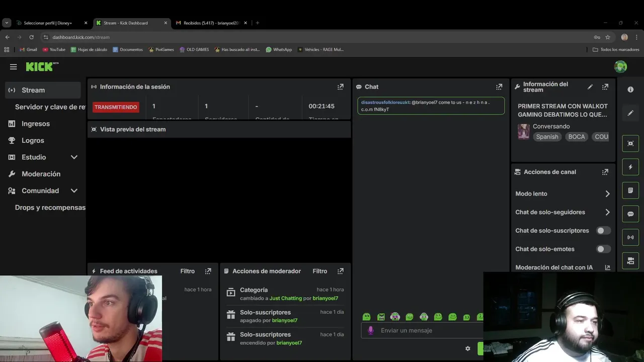Open Todos los marcadores folder
This screenshot has width=644, height=362.
click(x=616, y=49)
